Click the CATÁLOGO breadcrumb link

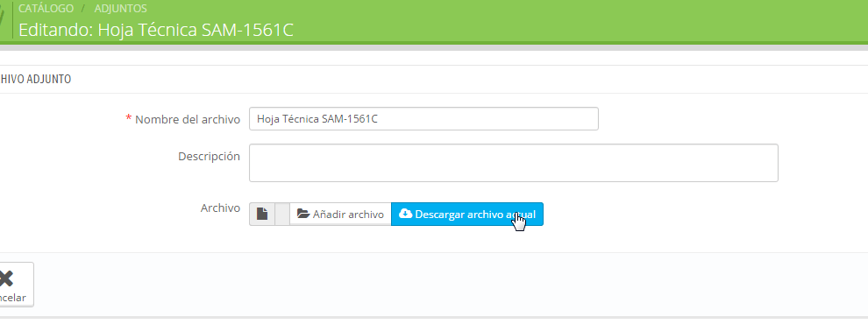tap(46, 9)
